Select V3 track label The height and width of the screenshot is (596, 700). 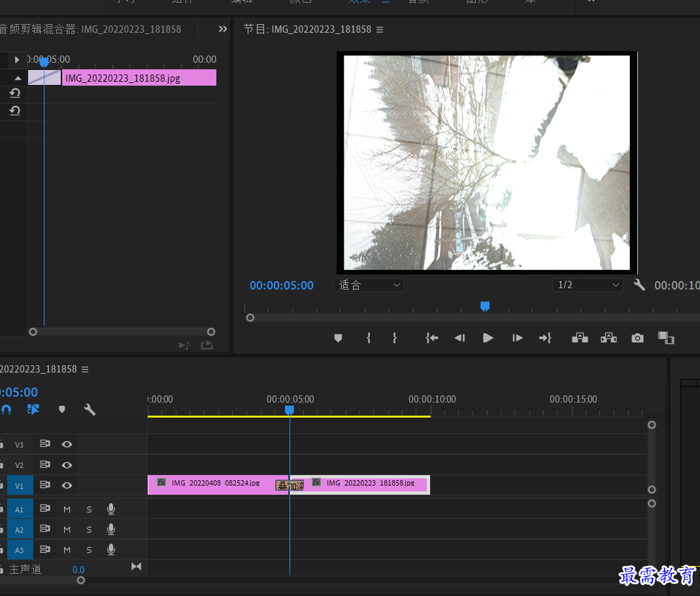(19, 444)
